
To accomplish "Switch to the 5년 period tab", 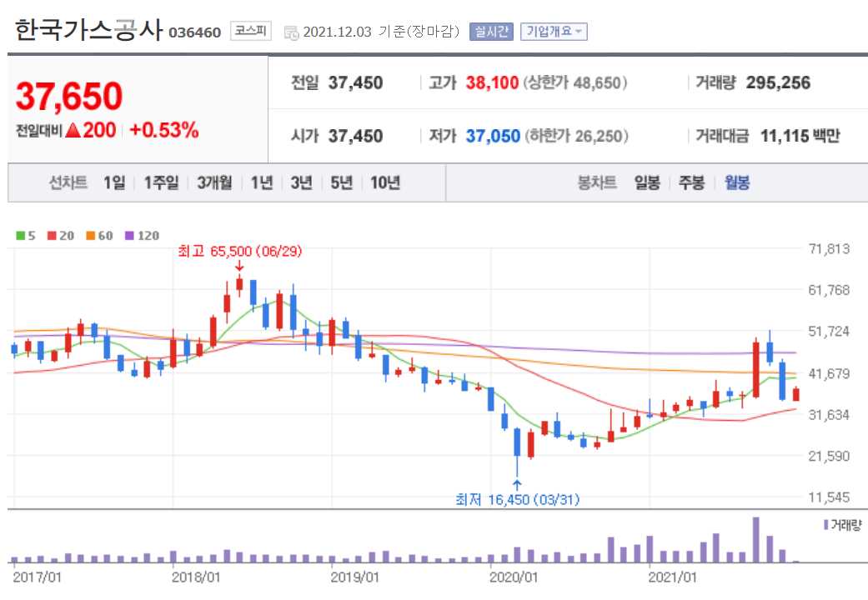I will coord(340,182).
